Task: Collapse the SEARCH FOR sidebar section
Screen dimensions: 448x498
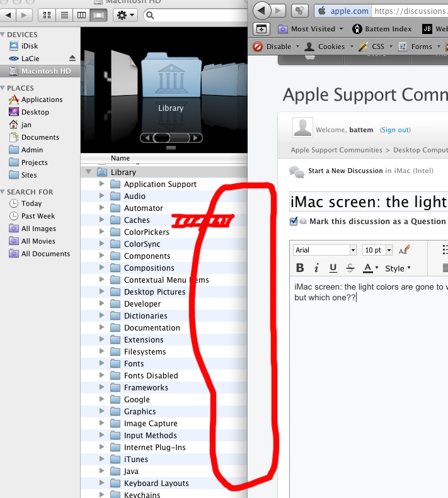Action: 3,192
